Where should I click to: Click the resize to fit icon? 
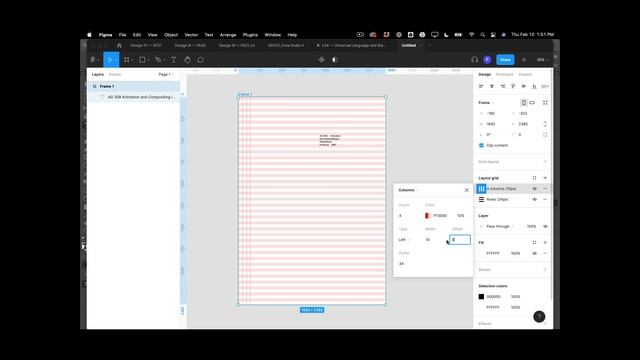(545, 102)
